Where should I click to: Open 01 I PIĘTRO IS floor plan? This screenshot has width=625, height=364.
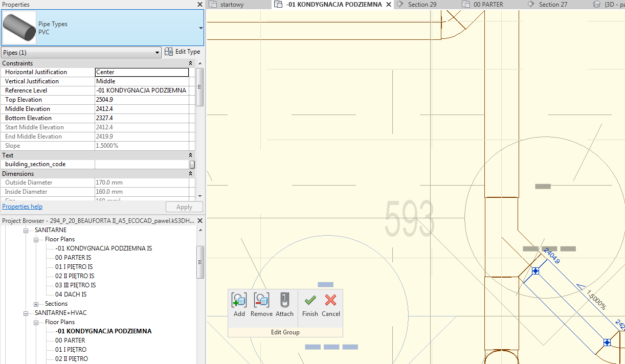coord(74,267)
